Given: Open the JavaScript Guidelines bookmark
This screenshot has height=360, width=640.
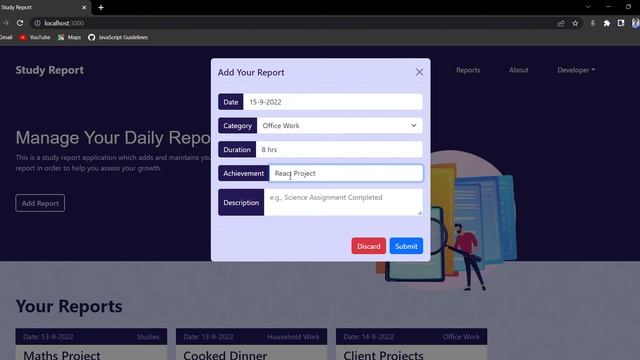Looking at the screenshot, I should pyautogui.click(x=118, y=37).
